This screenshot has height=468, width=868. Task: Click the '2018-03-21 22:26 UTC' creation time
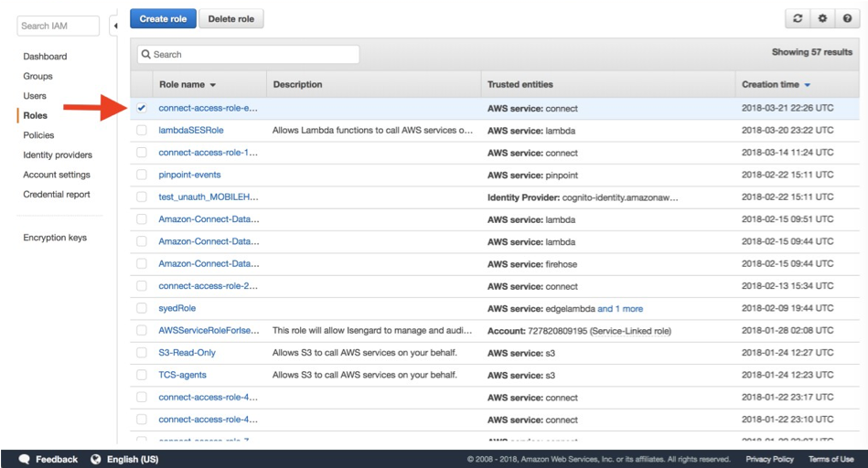tap(788, 108)
